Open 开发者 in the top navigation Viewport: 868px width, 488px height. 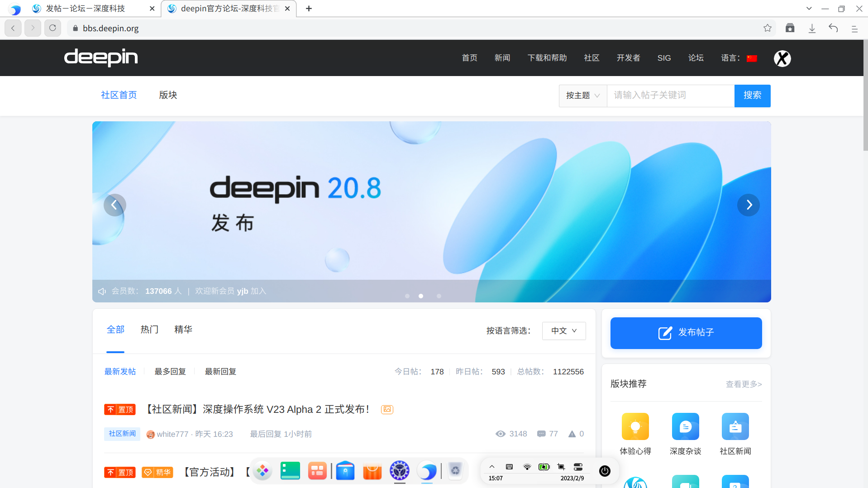coord(628,58)
